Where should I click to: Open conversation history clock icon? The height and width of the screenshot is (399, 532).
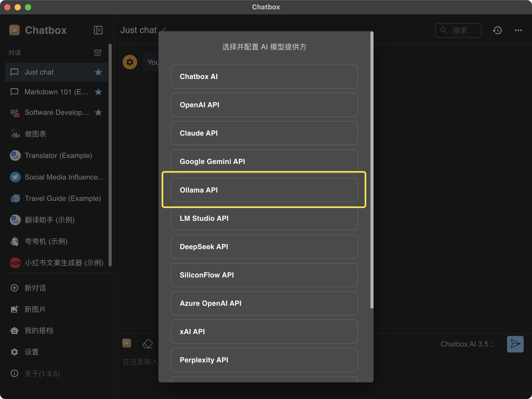pyautogui.click(x=497, y=30)
